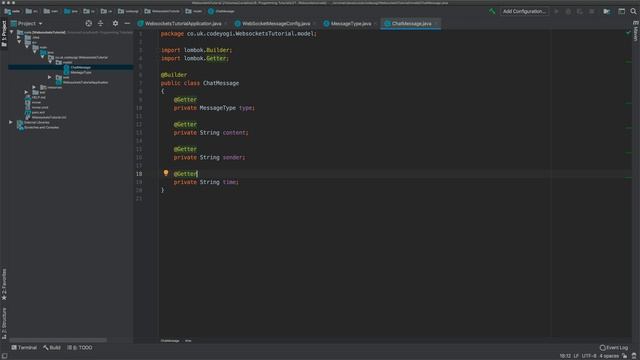
Task: Open the Add Configuration dropdown
Action: tap(524, 11)
